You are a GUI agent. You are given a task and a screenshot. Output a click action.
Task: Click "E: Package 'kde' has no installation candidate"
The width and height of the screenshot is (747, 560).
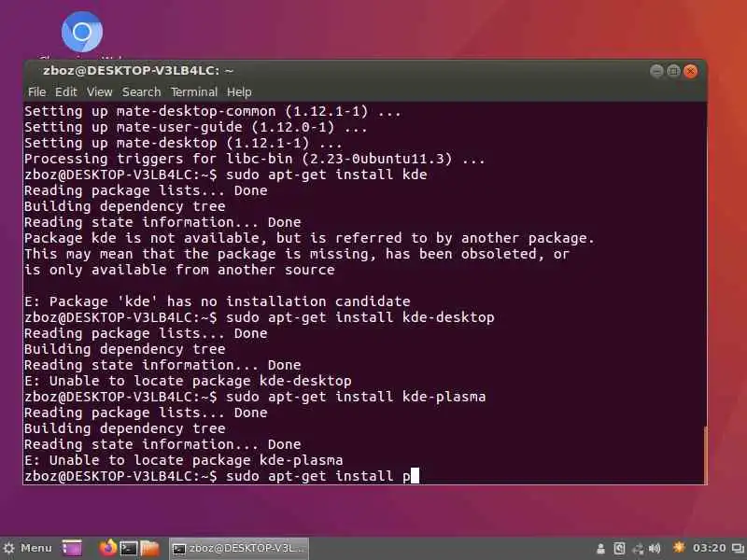tap(218, 301)
